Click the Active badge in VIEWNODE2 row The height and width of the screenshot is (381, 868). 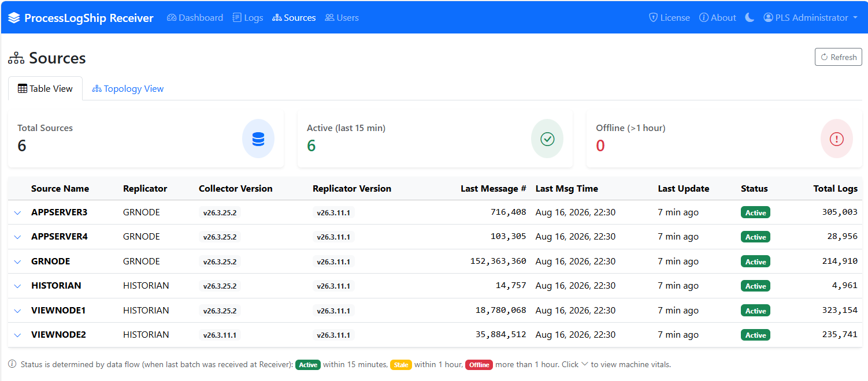755,335
